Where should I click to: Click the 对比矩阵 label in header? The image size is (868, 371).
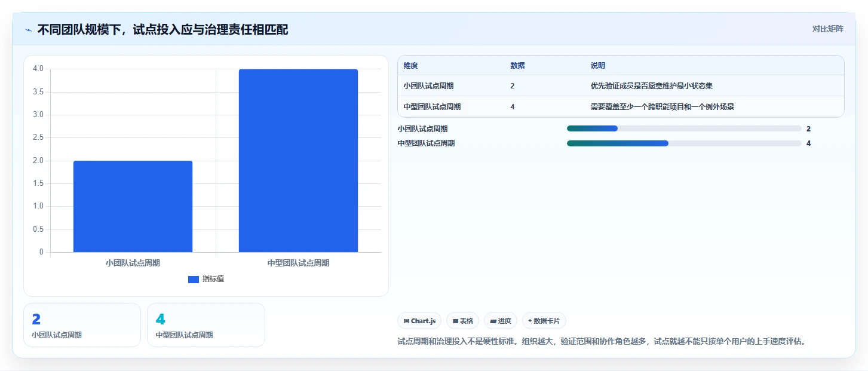click(x=827, y=29)
